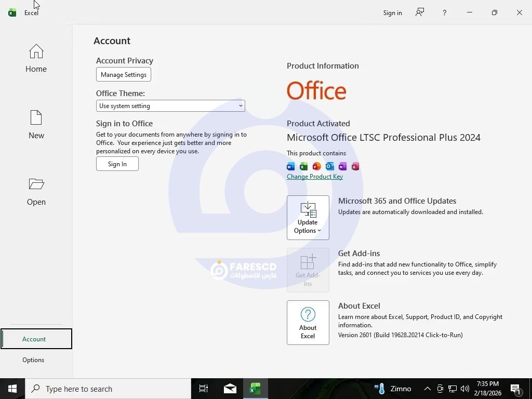This screenshot has height=399, width=532.
Task: Show hidden system tray icons
Action: 427,389
